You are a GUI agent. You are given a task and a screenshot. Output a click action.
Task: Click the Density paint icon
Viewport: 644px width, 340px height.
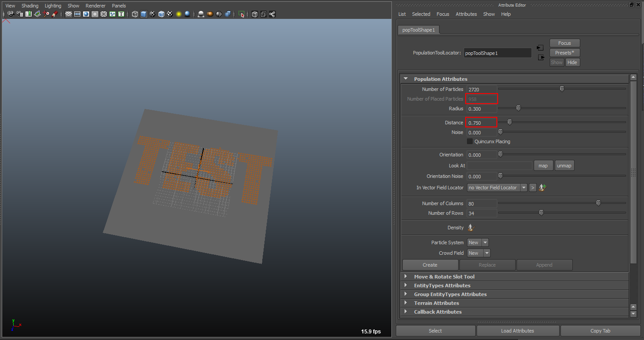pos(471,228)
